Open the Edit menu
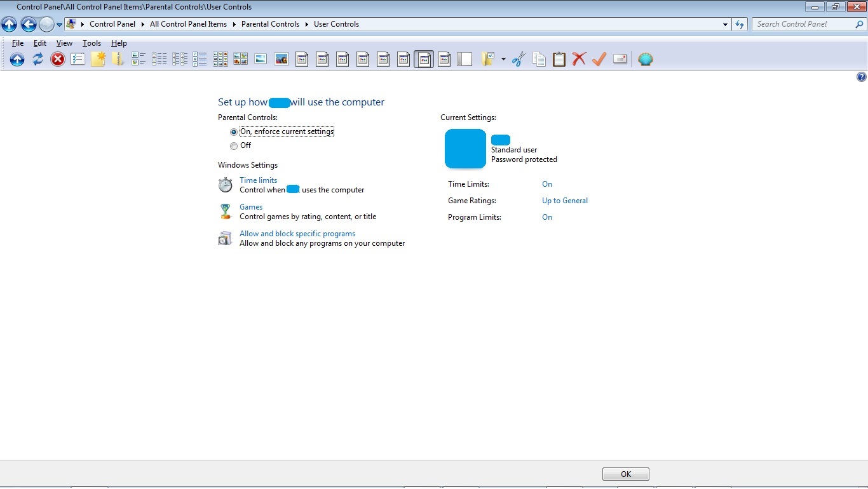 (40, 43)
